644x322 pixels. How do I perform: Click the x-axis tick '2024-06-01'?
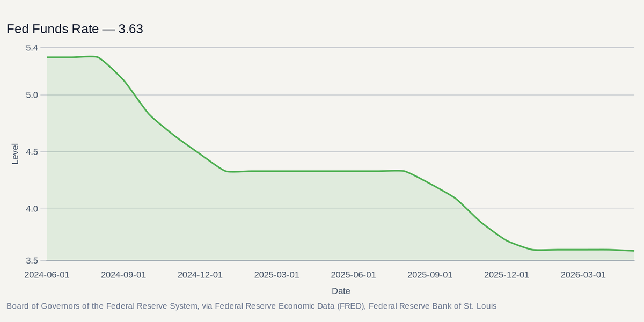click(x=47, y=275)
